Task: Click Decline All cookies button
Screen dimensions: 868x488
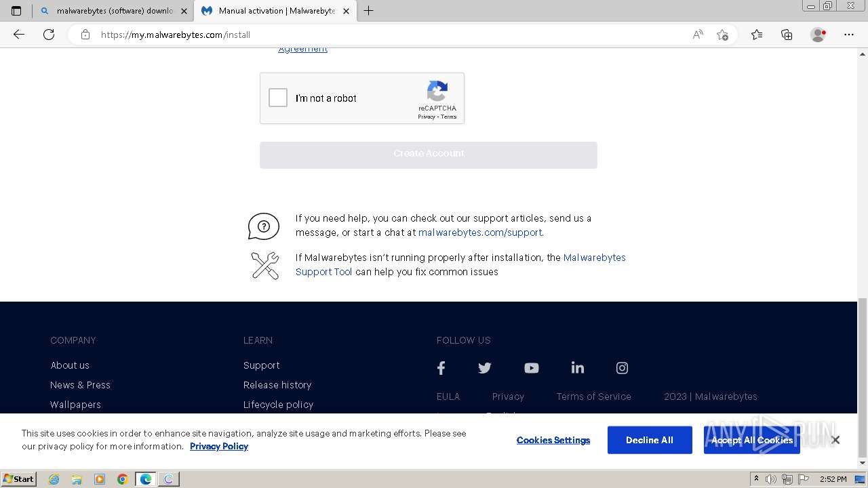Action: click(650, 440)
